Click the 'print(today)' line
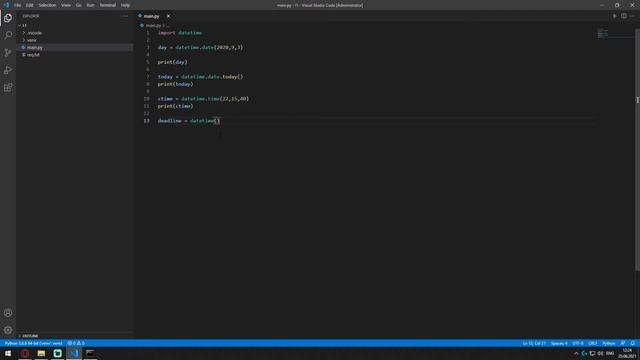 point(176,84)
